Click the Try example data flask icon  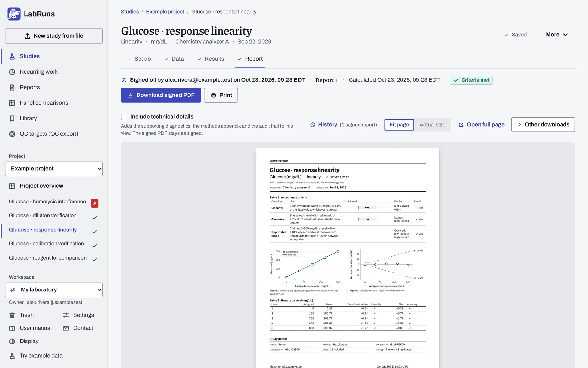[12, 356]
